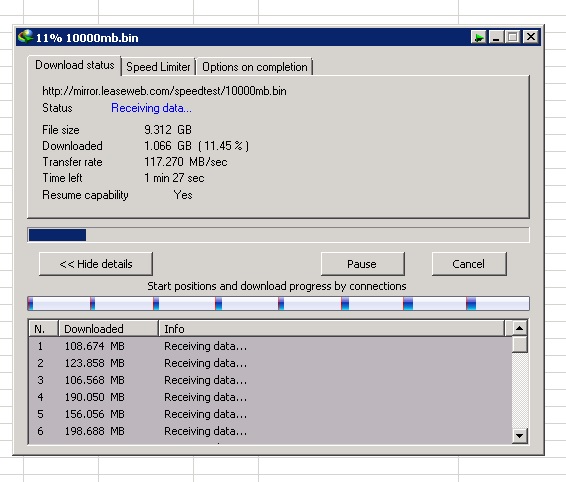Click the connections list scrollbar thumb
This screenshot has width=566, height=482.
click(x=519, y=344)
